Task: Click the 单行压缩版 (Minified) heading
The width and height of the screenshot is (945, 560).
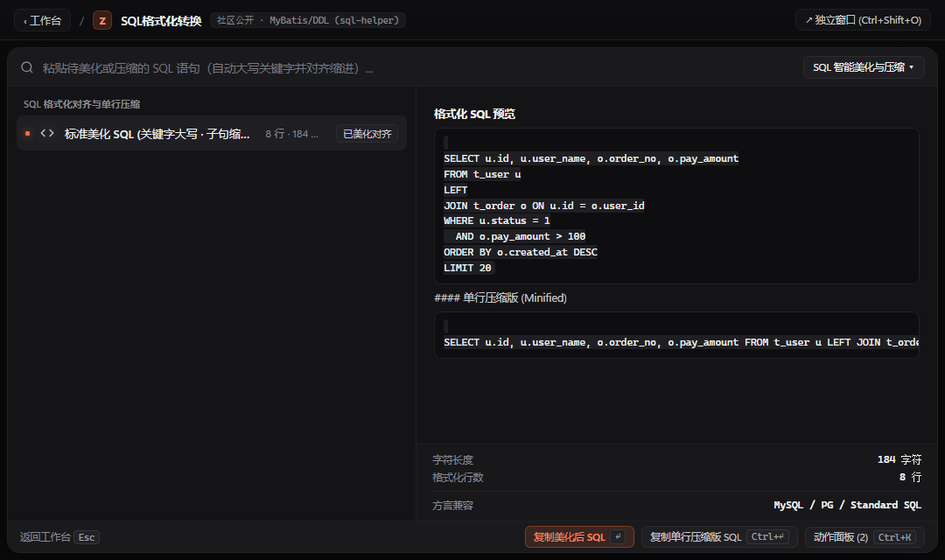Action: 500,297
